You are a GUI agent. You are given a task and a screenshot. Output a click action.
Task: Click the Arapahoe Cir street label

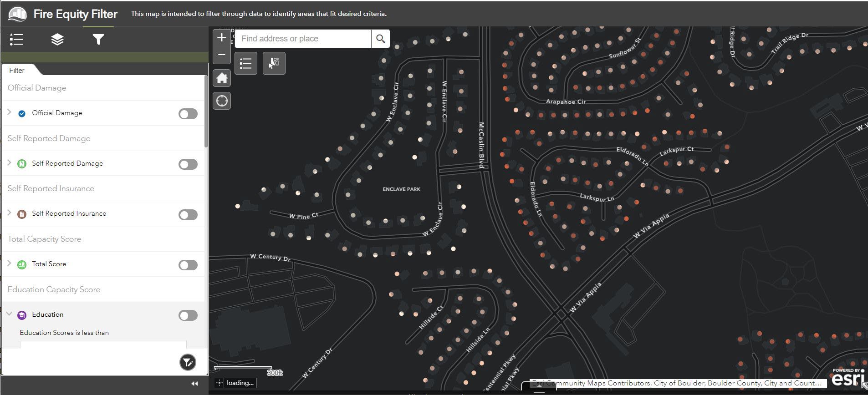(x=566, y=101)
